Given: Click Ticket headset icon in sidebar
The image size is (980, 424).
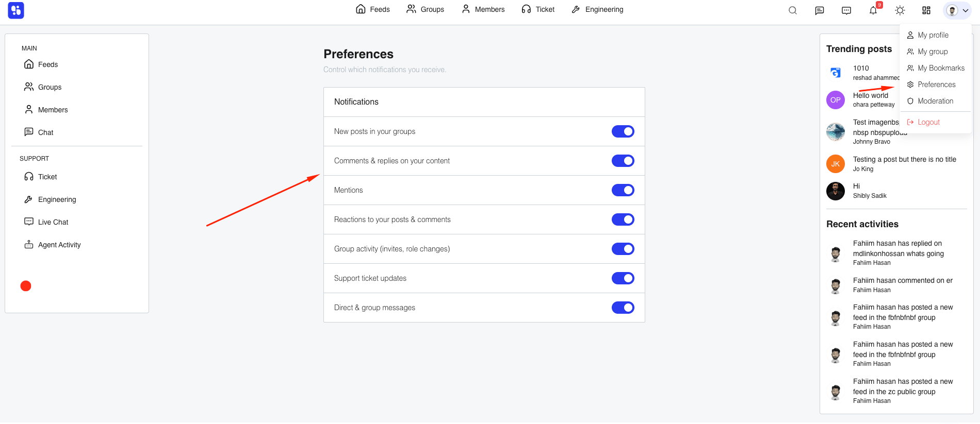Looking at the screenshot, I should (29, 177).
